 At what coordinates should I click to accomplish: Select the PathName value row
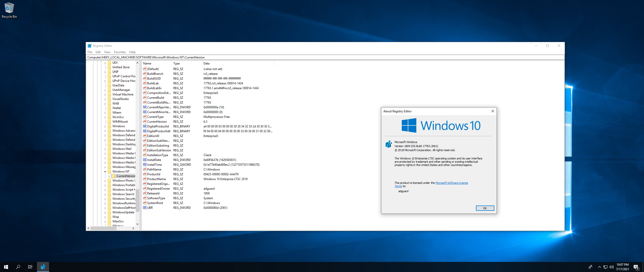click(x=208, y=169)
